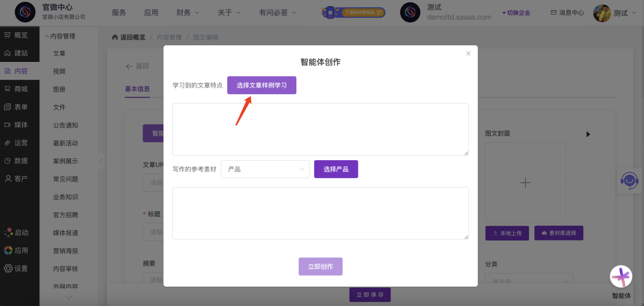Open the 智能体 floating assistant icon
Screen dimensions: 644x306
[621, 277]
